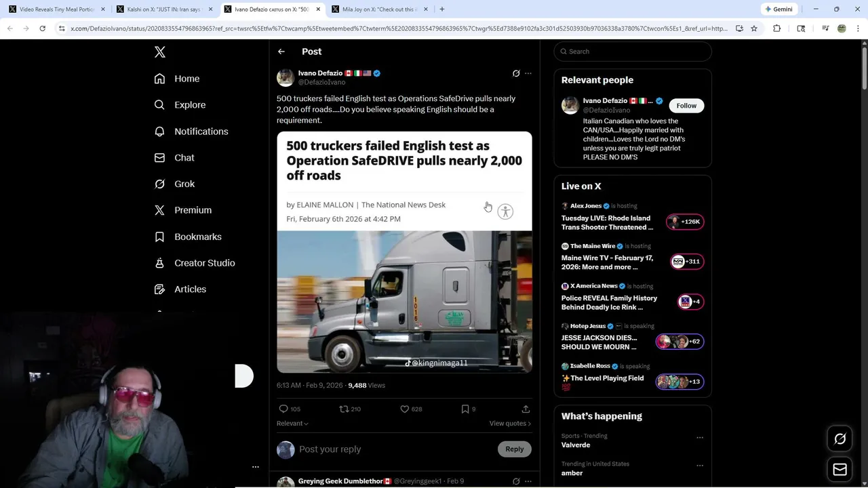The width and height of the screenshot is (868, 488).
Task: Click the Reply button
Action: [515, 449]
